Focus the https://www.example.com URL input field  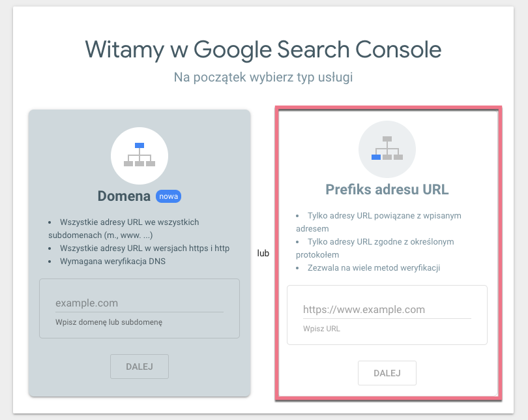(x=387, y=309)
